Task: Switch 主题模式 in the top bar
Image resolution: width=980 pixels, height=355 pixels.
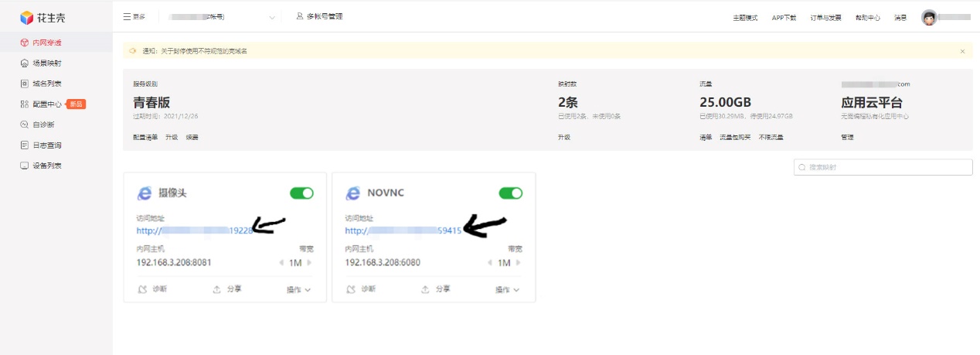Action: (745, 17)
